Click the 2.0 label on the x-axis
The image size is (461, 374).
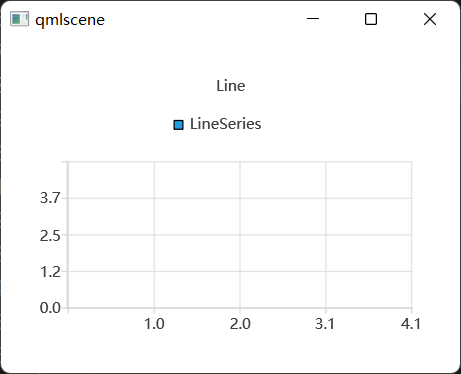(240, 324)
